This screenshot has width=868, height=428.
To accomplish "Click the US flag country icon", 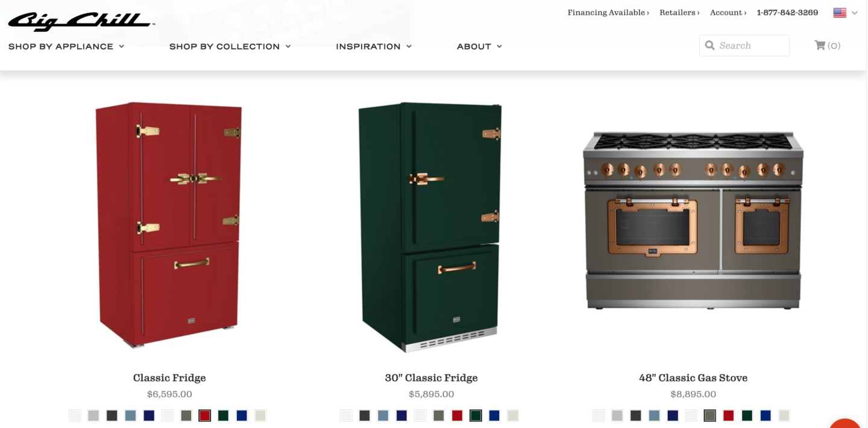I will point(840,13).
